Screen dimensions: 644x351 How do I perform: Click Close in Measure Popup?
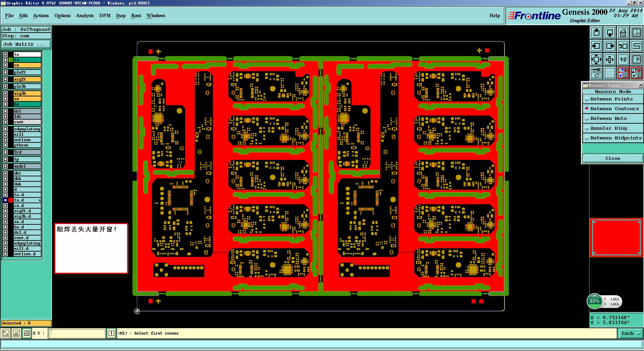(x=613, y=159)
